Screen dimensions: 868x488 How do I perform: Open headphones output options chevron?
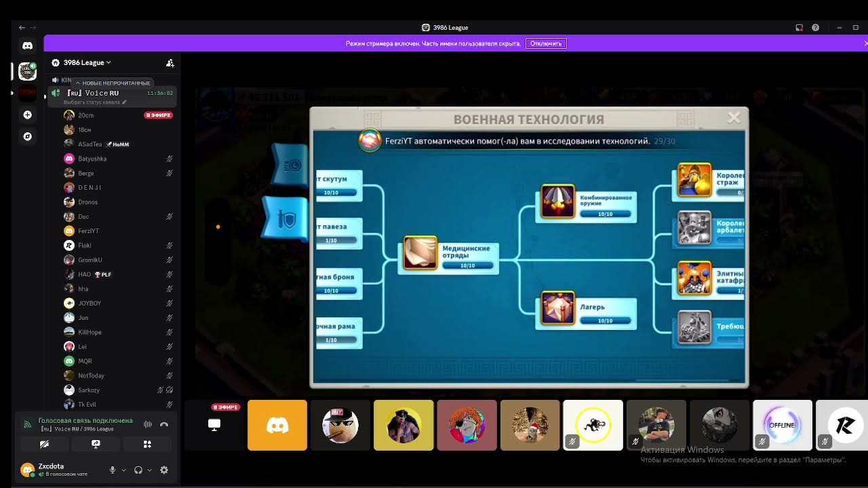(x=149, y=470)
